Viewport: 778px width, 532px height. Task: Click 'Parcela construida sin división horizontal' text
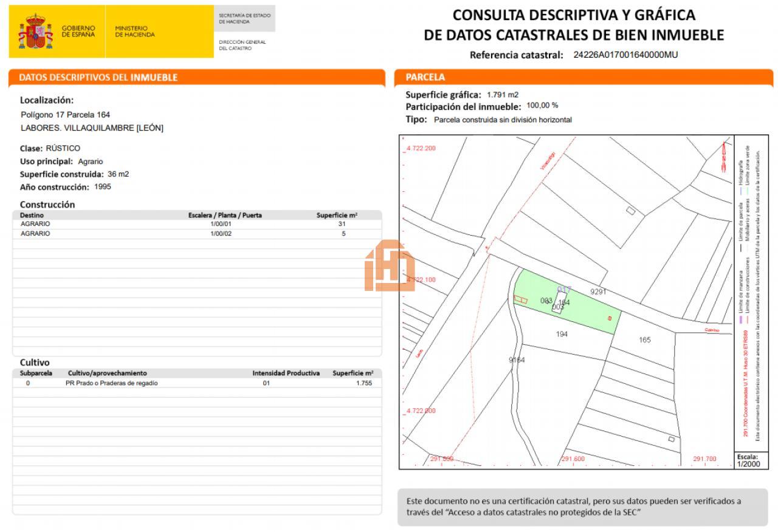[503, 120]
